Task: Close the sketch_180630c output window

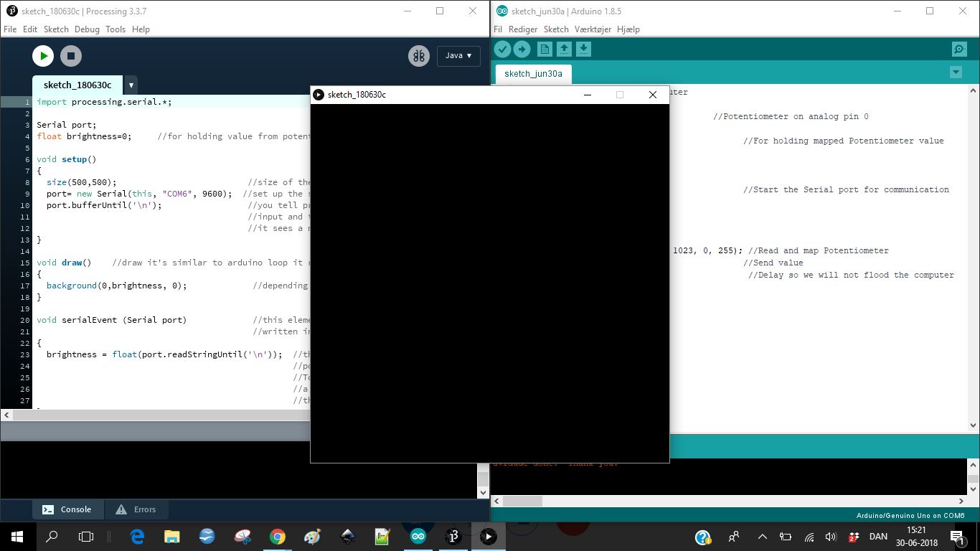Action: point(653,95)
